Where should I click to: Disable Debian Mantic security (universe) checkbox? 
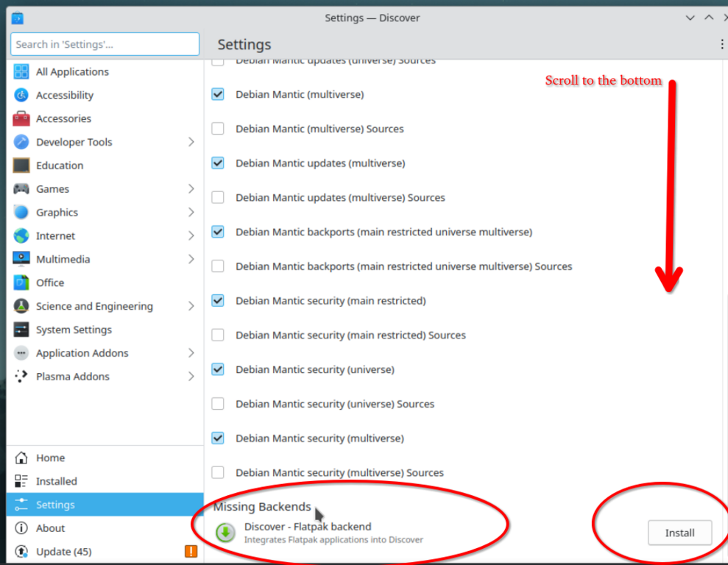tap(218, 369)
